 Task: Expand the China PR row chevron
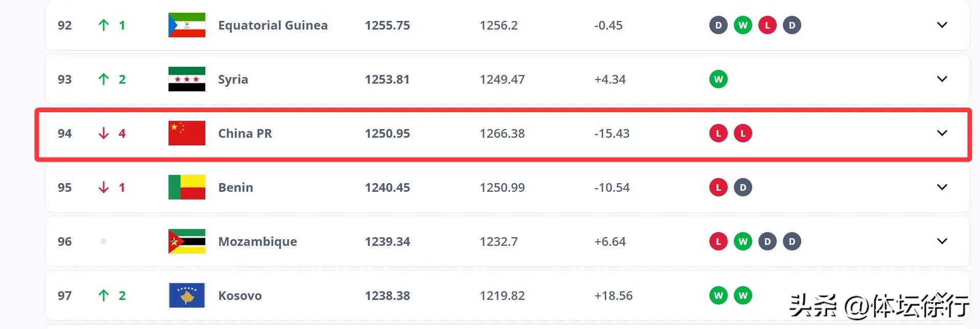(x=942, y=133)
